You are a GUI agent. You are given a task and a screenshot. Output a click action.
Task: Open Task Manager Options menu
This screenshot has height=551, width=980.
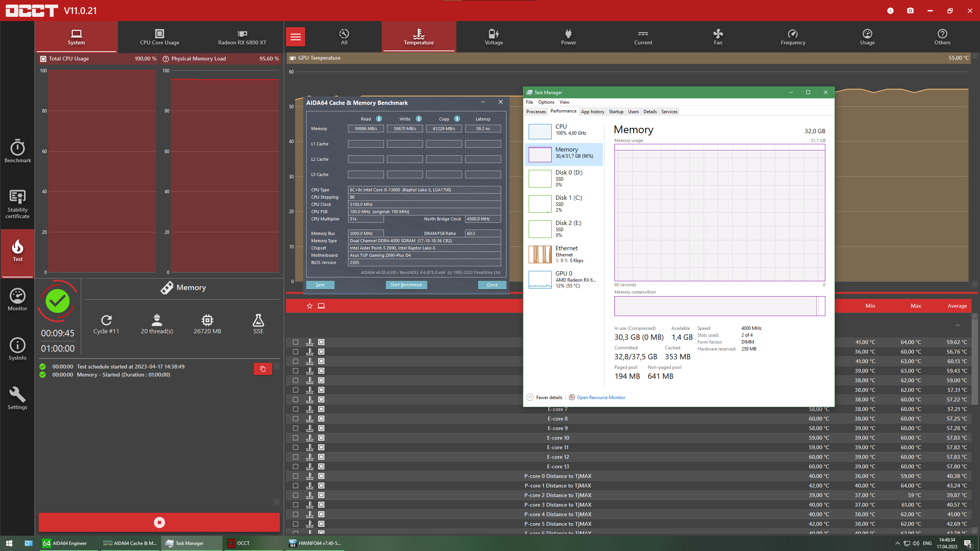pos(546,102)
